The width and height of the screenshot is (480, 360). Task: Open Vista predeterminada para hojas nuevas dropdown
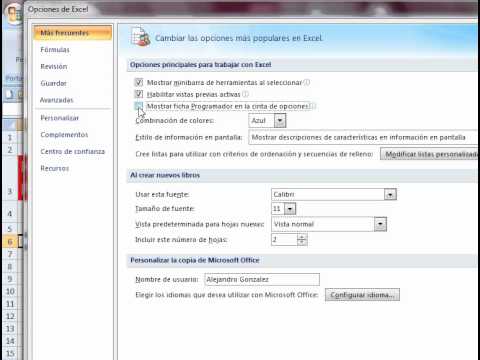click(x=380, y=224)
